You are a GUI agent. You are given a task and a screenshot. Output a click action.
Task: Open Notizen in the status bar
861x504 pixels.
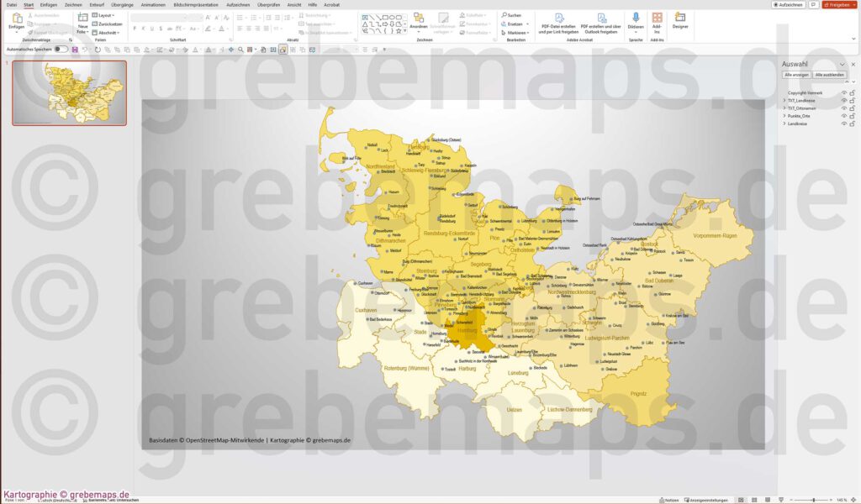coord(668,500)
